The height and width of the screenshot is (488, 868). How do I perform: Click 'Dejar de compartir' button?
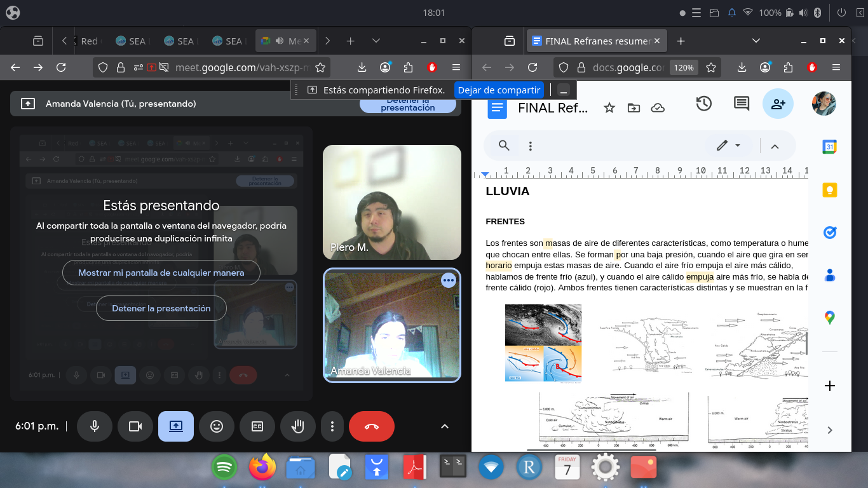coord(499,90)
